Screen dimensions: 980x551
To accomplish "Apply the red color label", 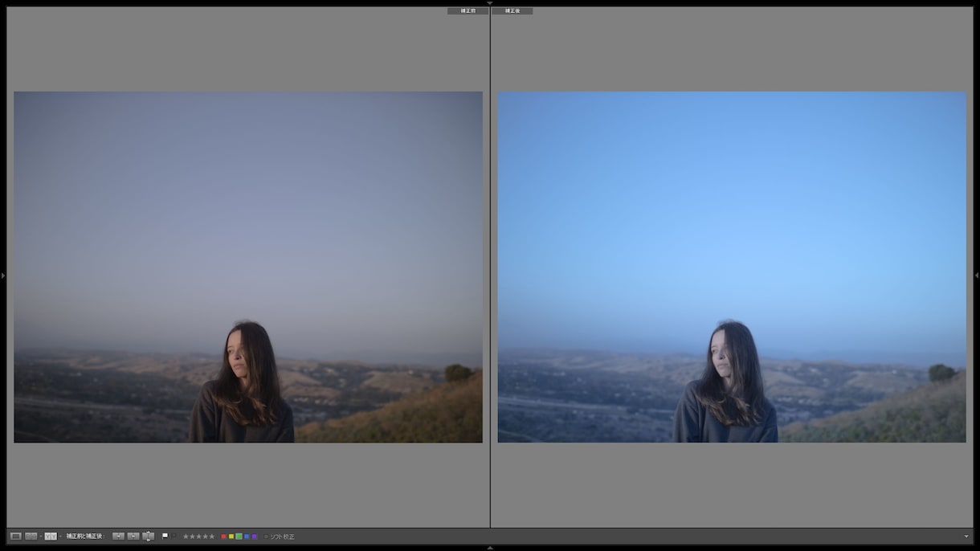I will (223, 537).
